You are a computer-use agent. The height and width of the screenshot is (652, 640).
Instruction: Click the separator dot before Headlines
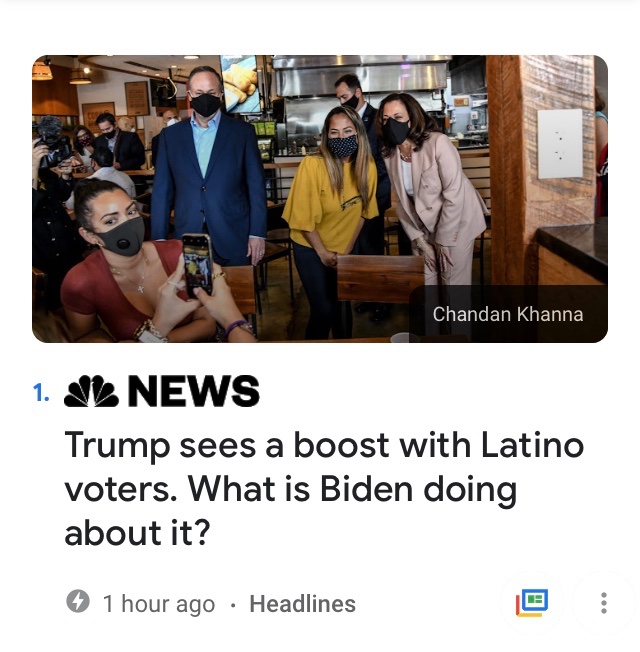[x=233, y=605]
